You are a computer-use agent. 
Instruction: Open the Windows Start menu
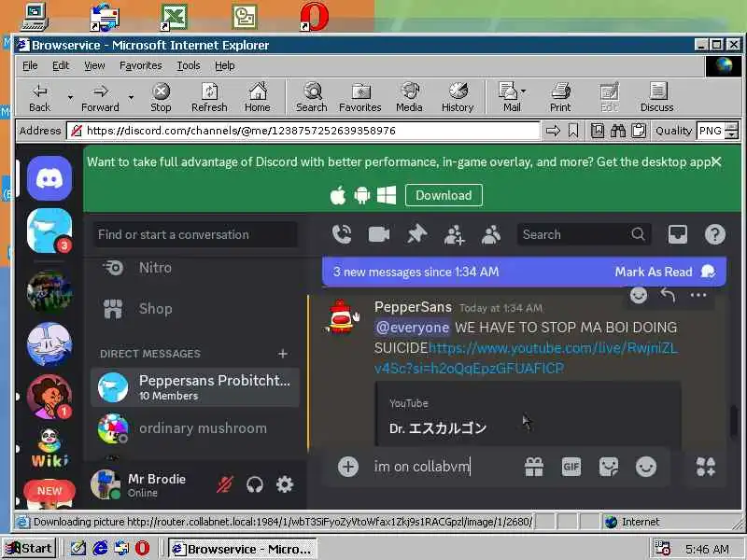pyautogui.click(x=29, y=549)
